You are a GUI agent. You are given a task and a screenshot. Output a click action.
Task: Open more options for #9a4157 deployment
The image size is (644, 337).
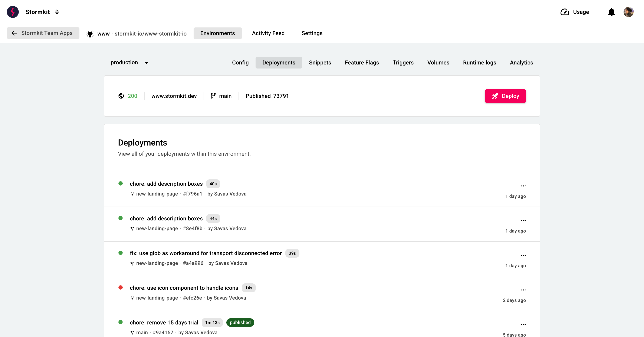(x=523, y=325)
